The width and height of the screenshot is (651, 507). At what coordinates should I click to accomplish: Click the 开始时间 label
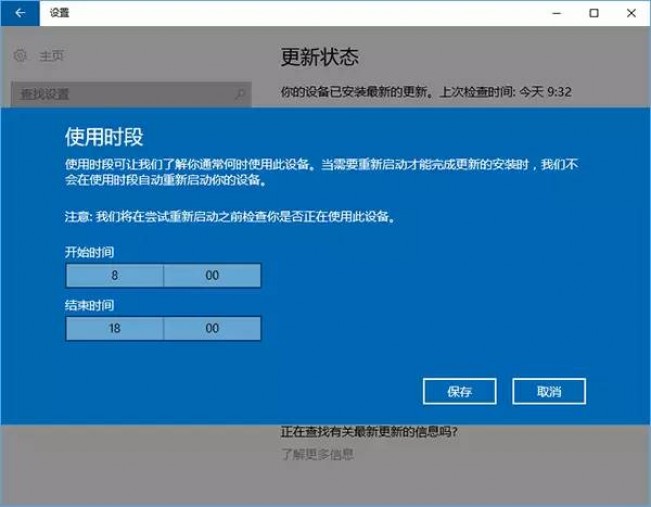point(89,252)
